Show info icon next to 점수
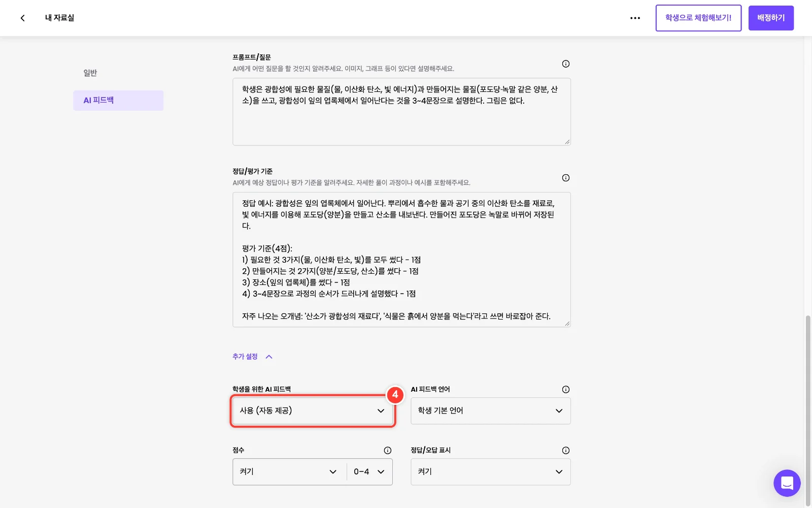 pyautogui.click(x=387, y=451)
